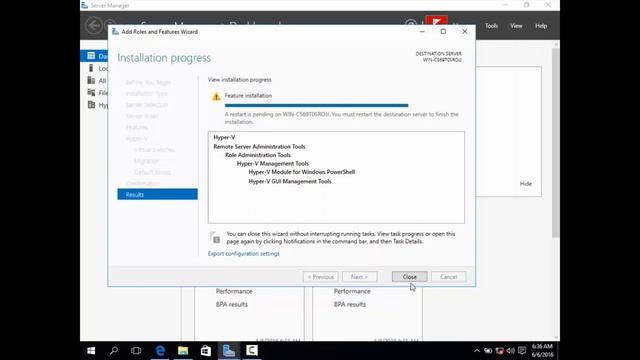Viewport: 640px width, 360px height.
Task: Select Remote Server Administration Tools row
Action: click(x=259, y=147)
